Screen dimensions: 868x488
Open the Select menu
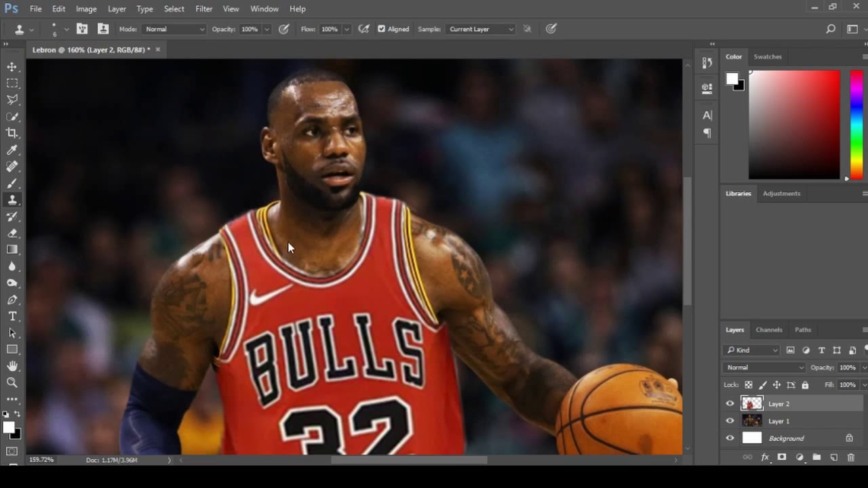tap(174, 9)
